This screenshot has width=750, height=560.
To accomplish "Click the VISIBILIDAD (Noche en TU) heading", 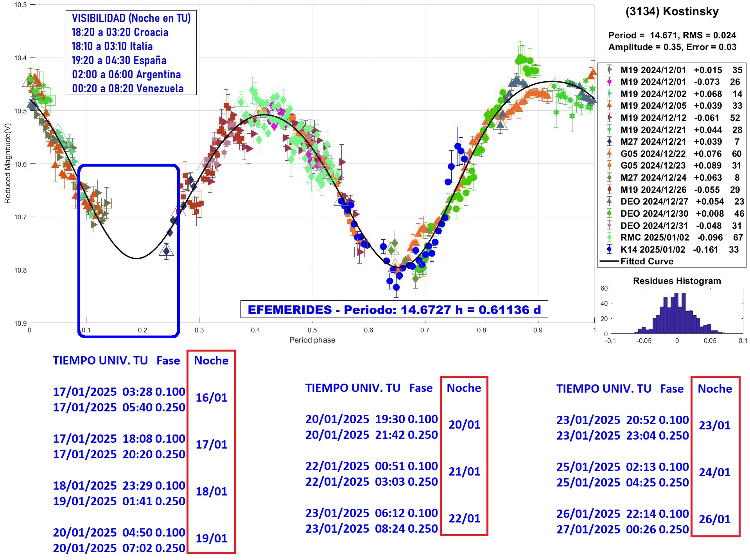I will click(131, 18).
